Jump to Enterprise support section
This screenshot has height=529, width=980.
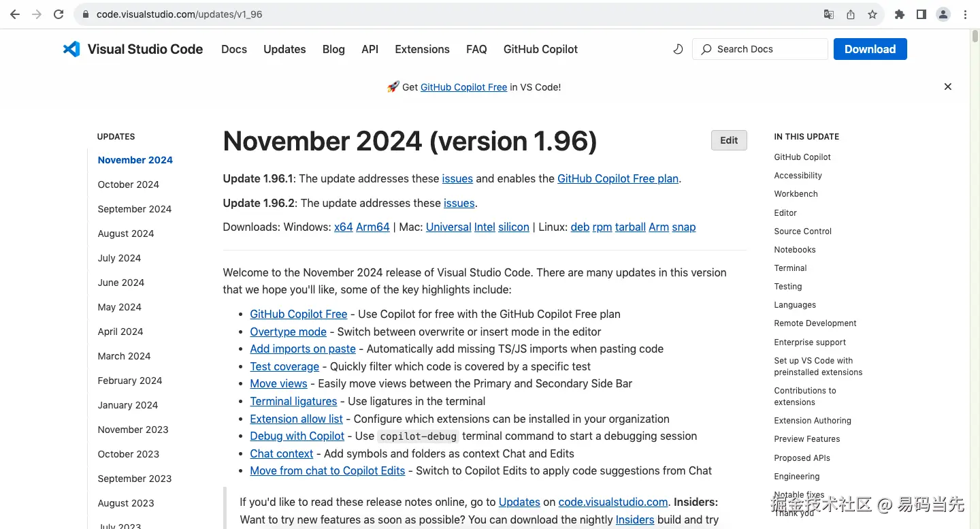coord(810,342)
